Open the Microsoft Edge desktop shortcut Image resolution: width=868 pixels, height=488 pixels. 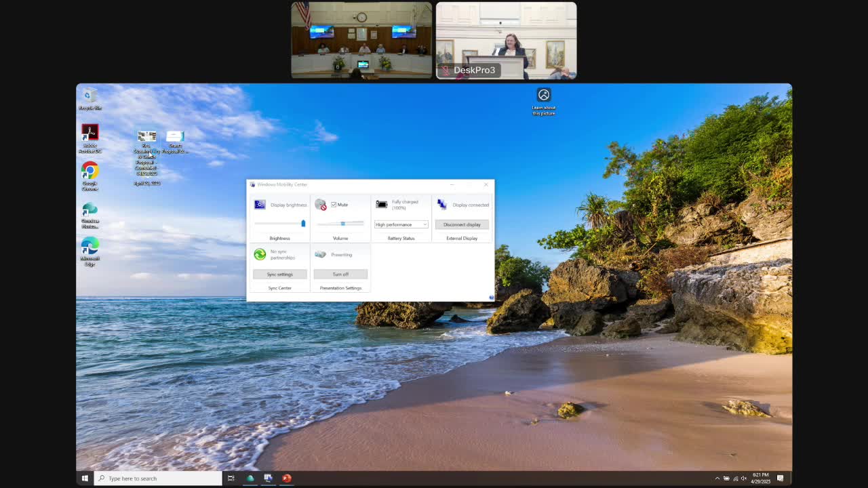pyautogui.click(x=90, y=252)
